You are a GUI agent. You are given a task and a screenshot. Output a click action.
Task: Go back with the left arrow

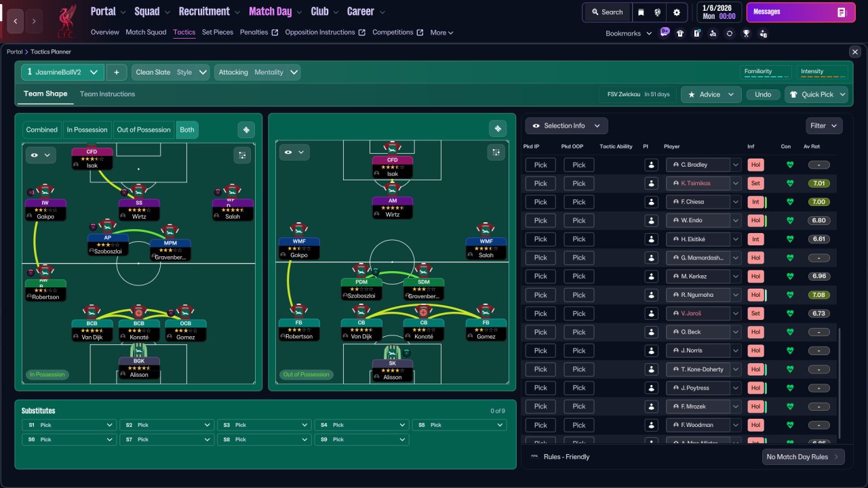click(16, 21)
